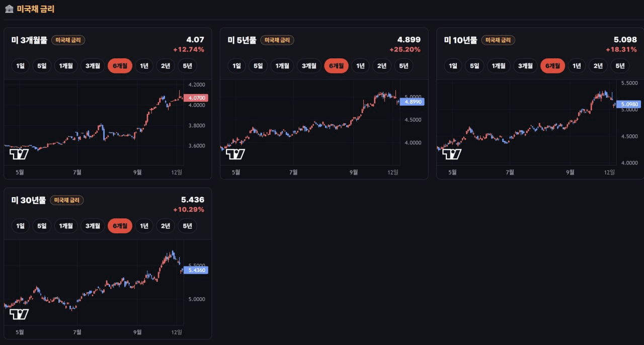This screenshot has width=644, height=345.
Task: Choose 3개월 period on 미 30년물 card
Action: (x=93, y=226)
